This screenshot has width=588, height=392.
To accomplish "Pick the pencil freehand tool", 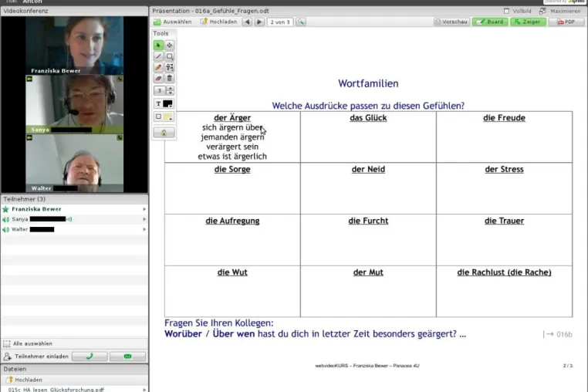I will coord(158,68).
